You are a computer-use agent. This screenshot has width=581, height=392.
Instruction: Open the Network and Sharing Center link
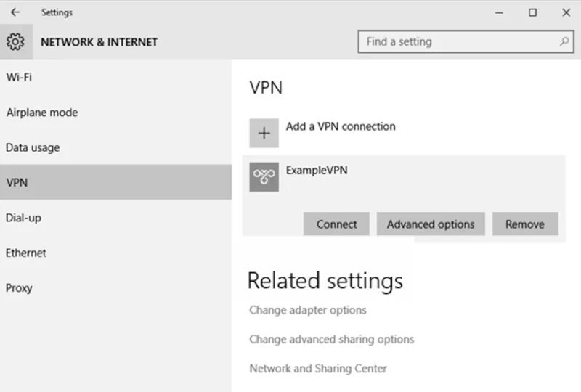tap(318, 368)
